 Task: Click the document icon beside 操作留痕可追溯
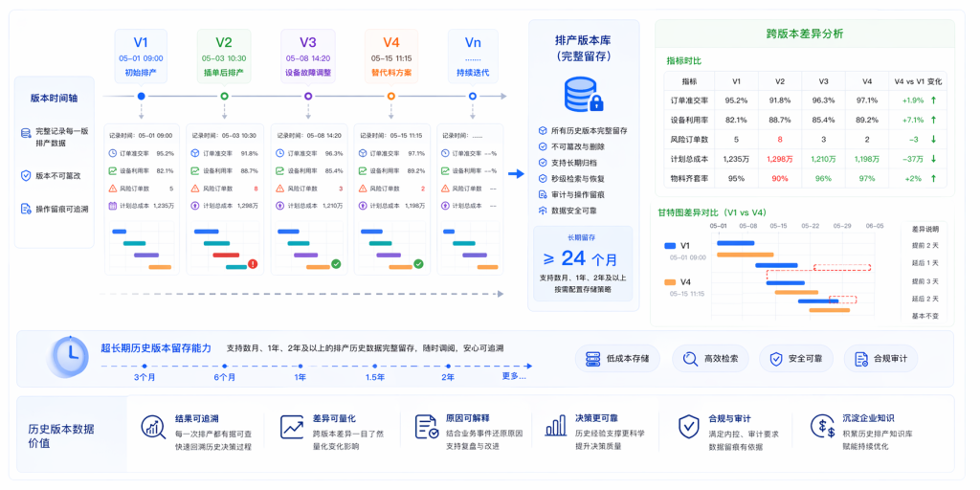(26, 210)
